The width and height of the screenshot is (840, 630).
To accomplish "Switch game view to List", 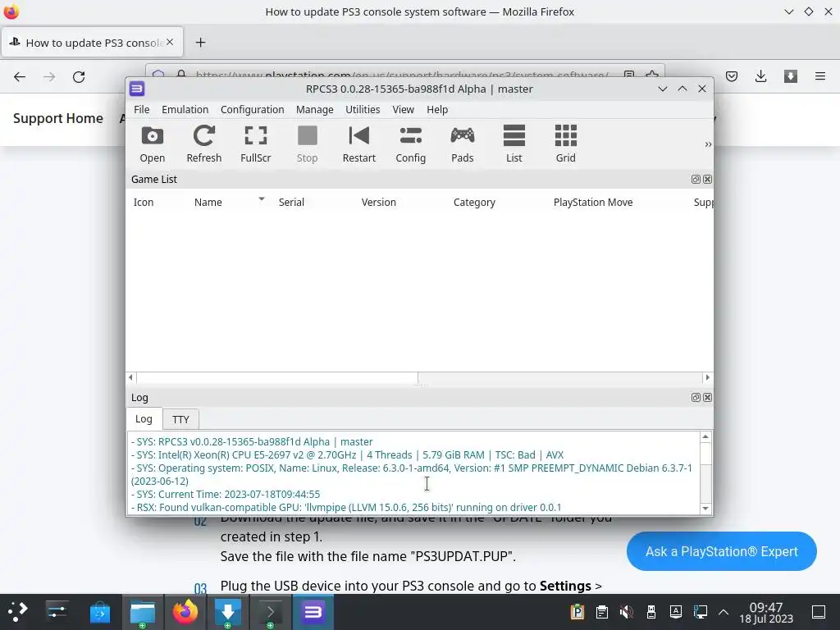I will point(514,144).
